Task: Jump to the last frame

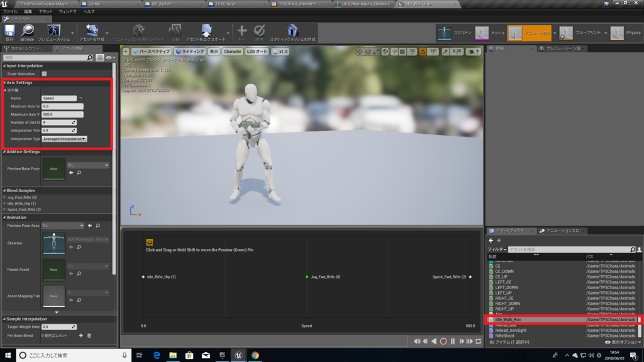Action: [469, 341]
